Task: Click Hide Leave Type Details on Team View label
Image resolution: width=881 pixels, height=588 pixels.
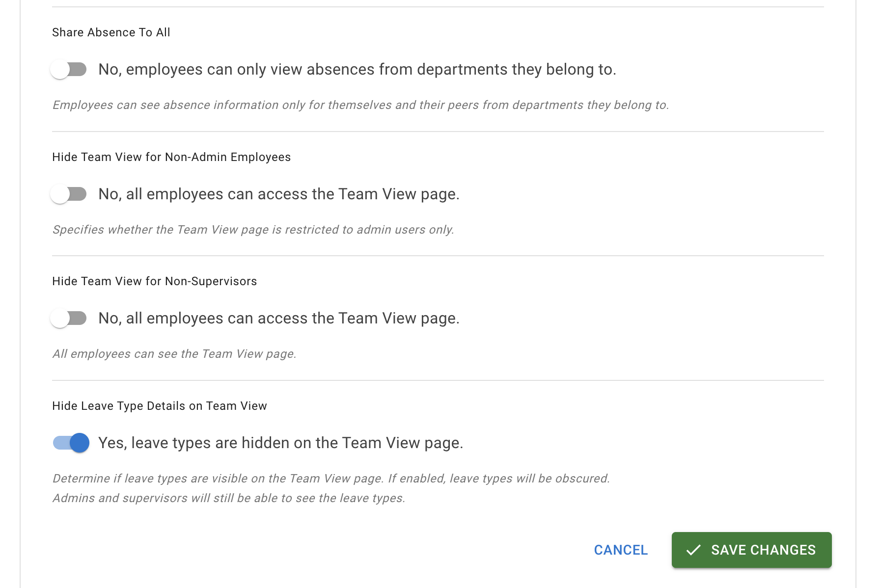Action: coord(160,406)
